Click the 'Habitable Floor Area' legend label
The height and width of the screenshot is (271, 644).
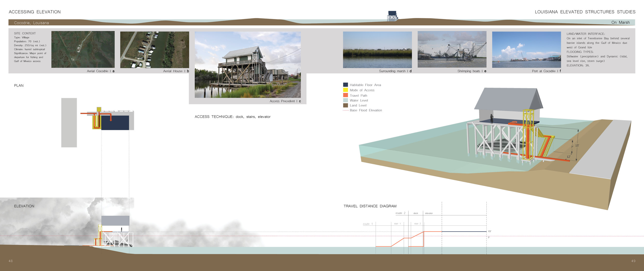coord(365,85)
